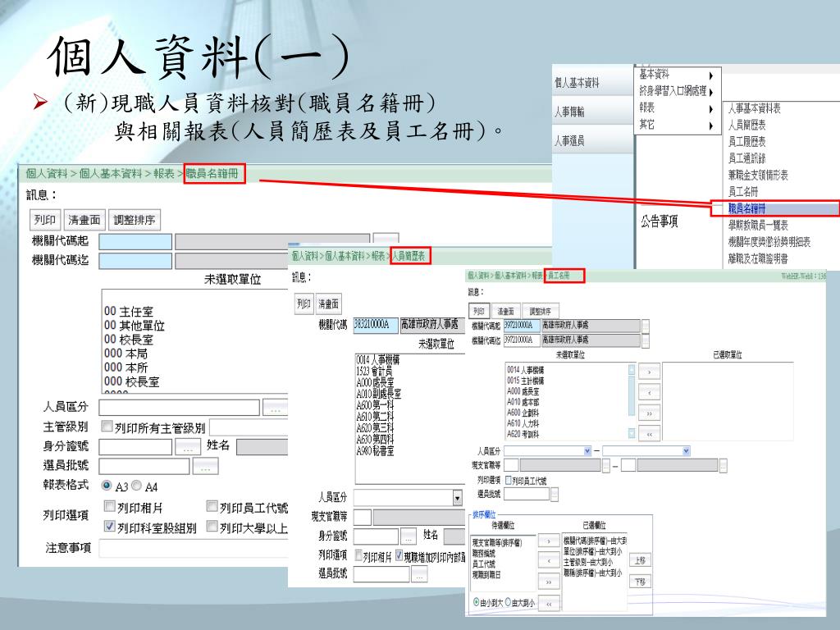Viewport: 840px width, 630px height.
Task: Click the double right-arrow button in the 排序欄位 panel
Action: 549,582
